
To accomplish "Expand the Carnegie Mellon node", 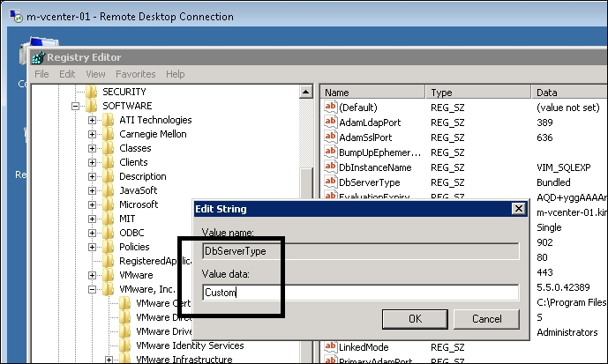I will [92, 134].
